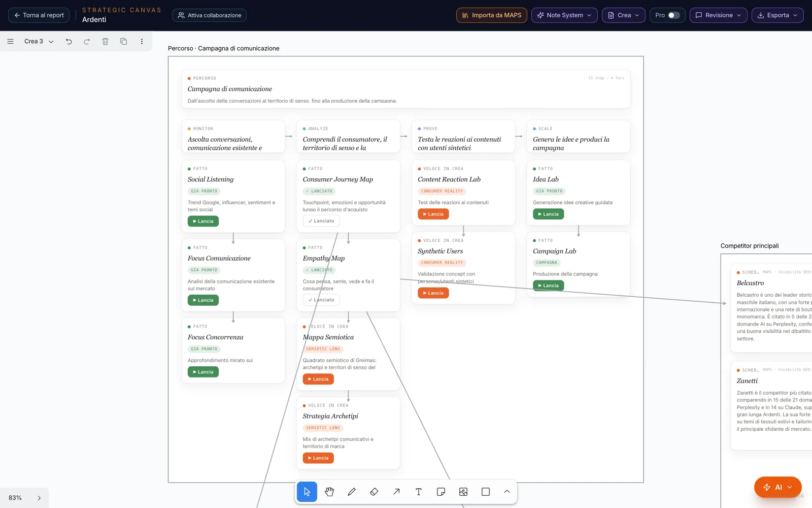The image size is (812, 508).
Task: Launch Focus Concorrenza with Lancia
Action: 203,372
